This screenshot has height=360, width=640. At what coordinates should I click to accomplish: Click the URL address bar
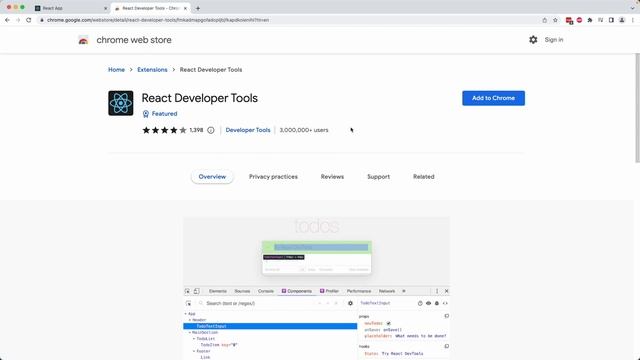286,20
